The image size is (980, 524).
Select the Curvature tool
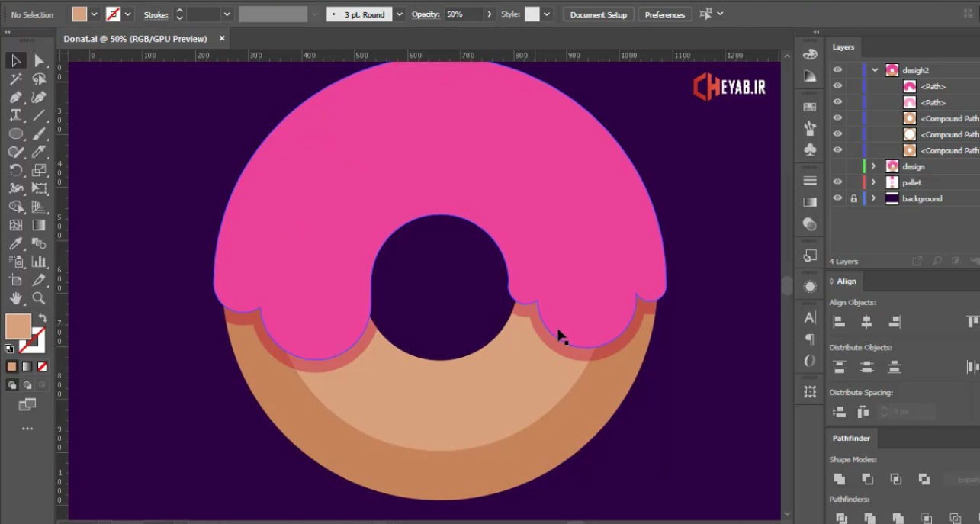click(39, 97)
